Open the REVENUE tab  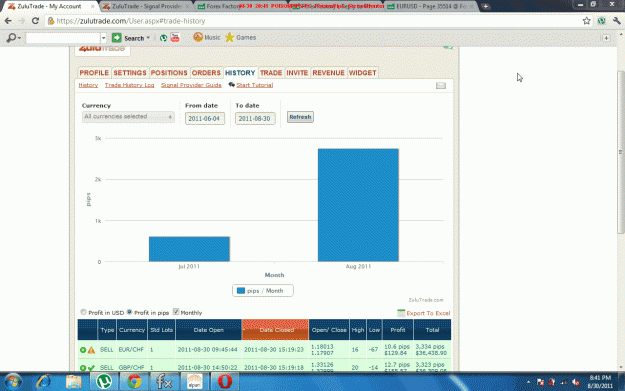point(328,73)
